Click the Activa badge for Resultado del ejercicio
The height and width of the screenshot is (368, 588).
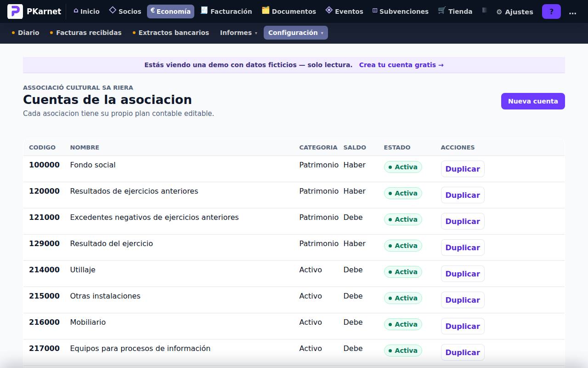pos(403,246)
